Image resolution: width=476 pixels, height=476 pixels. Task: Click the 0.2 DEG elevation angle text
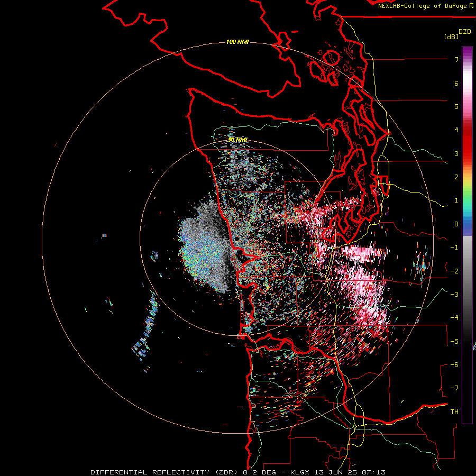click(259, 472)
